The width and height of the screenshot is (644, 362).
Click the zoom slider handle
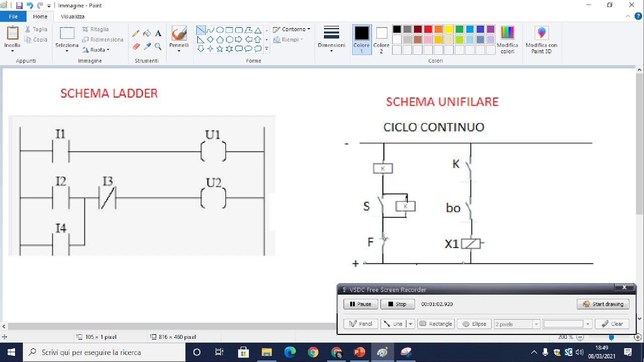pos(612,337)
